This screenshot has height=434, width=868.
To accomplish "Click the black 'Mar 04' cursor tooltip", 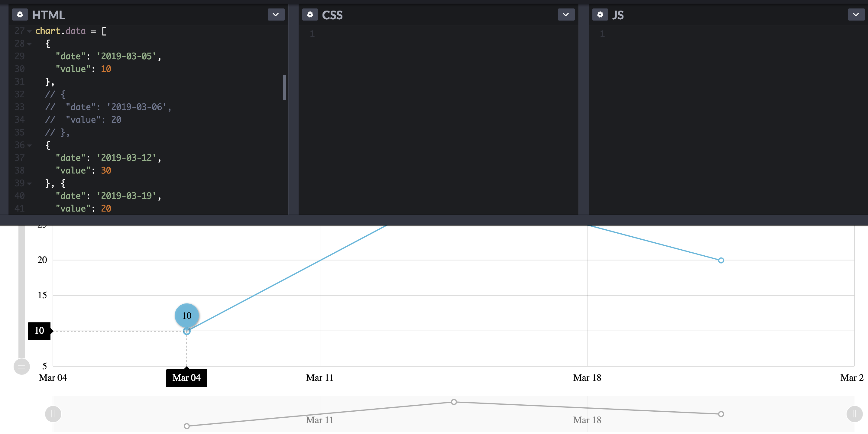I will [x=187, y=378].
